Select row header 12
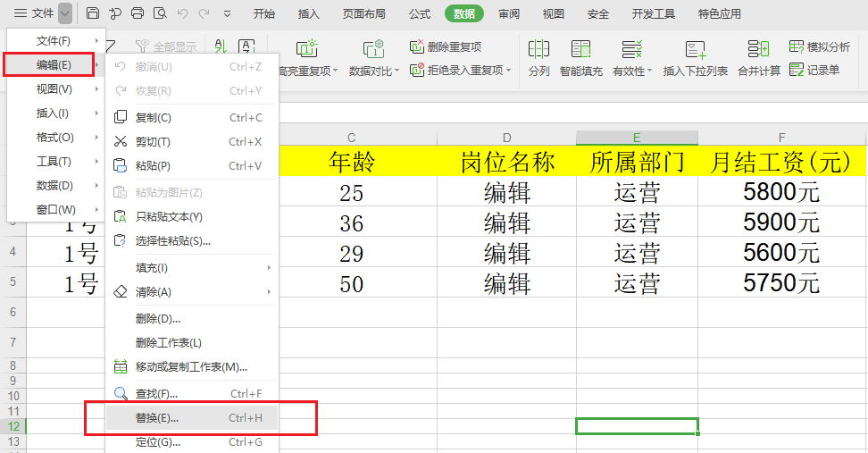The image size is (868, 453). point(13,426)
